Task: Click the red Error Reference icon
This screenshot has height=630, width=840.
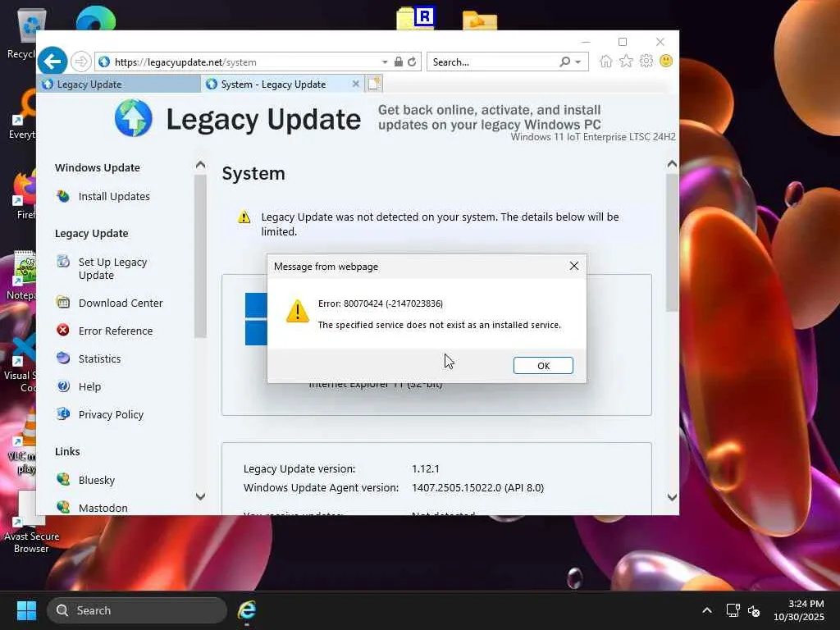Action: click(x=63, y=330)
